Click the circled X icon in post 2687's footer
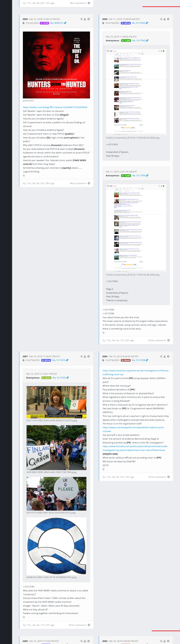This screenshot has height=644, width=180. (x=89, y=625)
